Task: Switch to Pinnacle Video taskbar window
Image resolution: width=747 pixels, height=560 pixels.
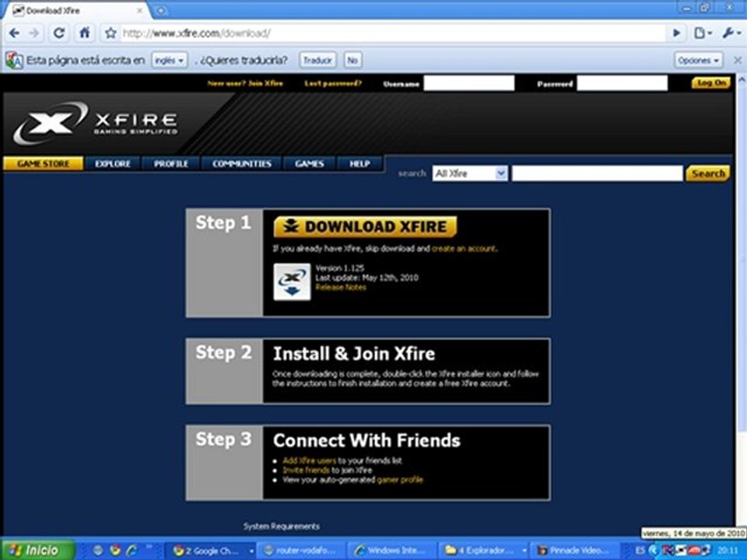Action: pos(575,551)
